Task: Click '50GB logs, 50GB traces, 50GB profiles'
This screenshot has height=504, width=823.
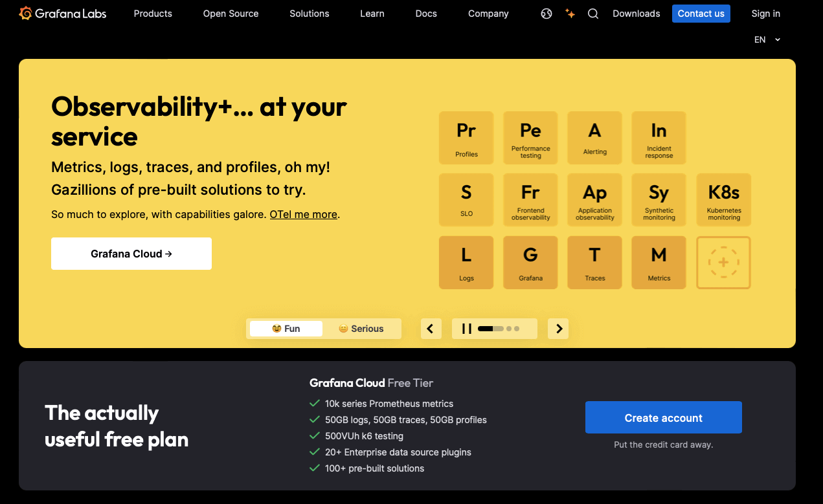Action: click(x=406, y=419)
